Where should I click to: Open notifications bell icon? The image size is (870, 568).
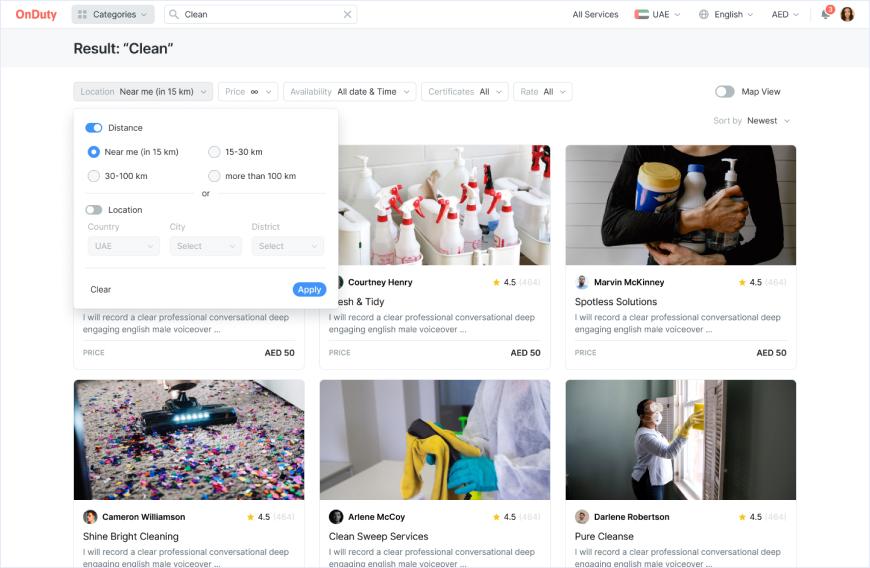(x=826, y=14)
